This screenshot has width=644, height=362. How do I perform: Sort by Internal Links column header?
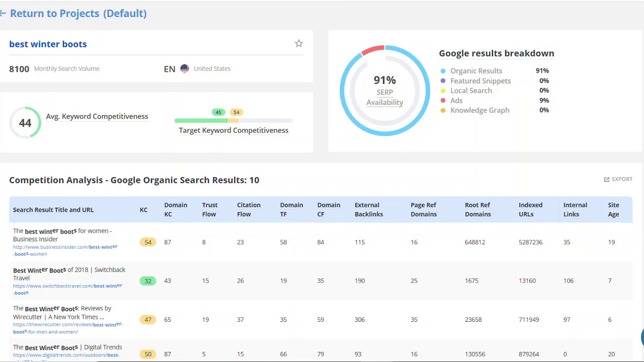[575, 210]
